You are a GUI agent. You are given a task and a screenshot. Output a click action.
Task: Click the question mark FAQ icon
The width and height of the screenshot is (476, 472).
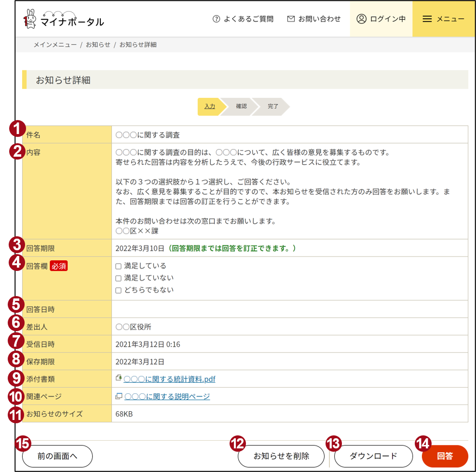[216, 19]
